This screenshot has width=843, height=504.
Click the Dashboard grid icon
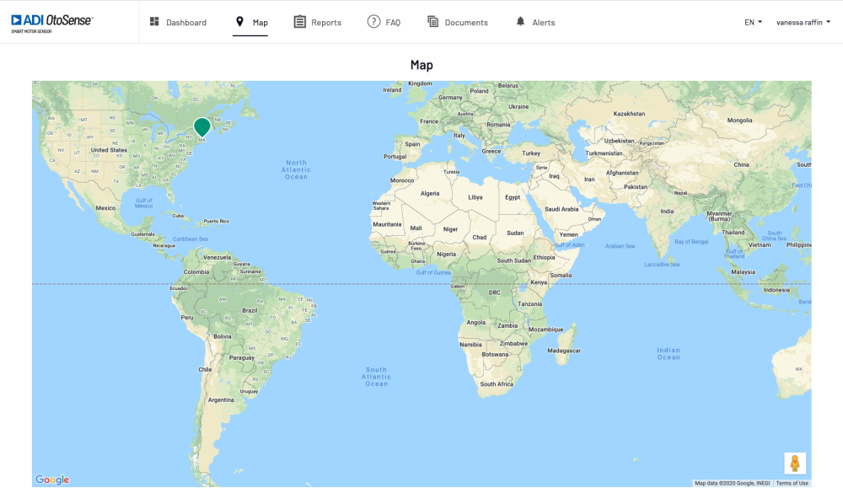154,22
